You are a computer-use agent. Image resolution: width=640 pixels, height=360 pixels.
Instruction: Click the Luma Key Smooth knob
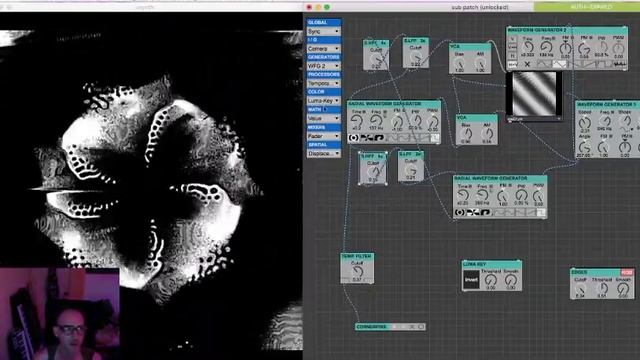(x=511, y=280)
